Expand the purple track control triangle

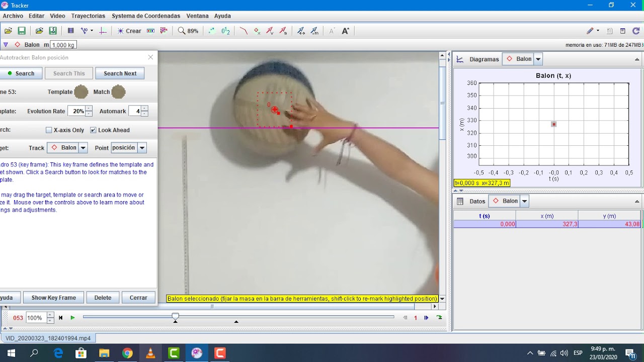[x=6, y=45]
